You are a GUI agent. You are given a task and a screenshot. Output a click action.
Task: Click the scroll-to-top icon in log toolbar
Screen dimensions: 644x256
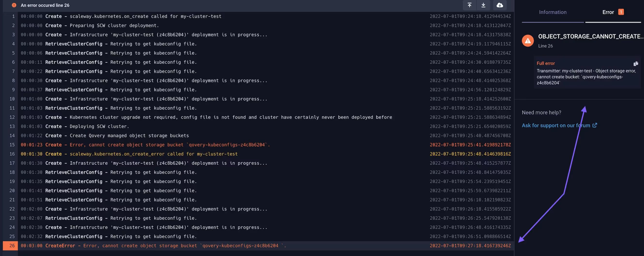[470, 5]
